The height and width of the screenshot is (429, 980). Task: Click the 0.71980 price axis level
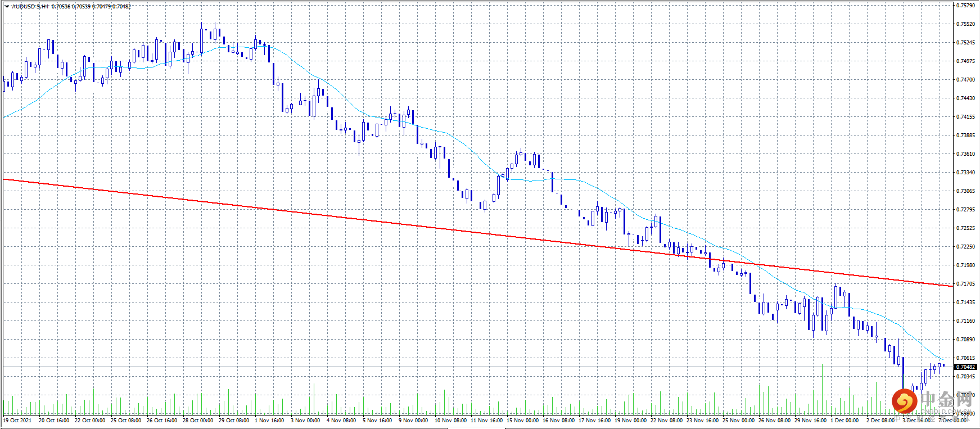[x=966, y=265]
